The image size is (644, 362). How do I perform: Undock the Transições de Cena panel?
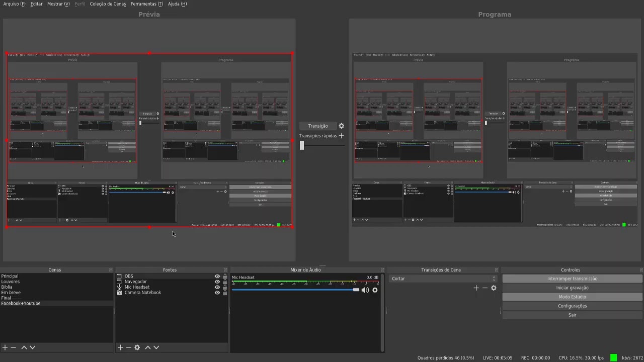click(497, 270)
